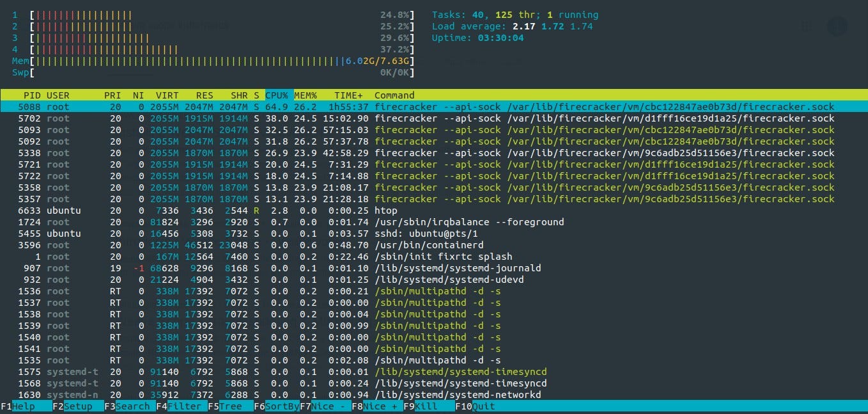
Task: Select firecracker process PID 5702
Action: coord(434,118)
